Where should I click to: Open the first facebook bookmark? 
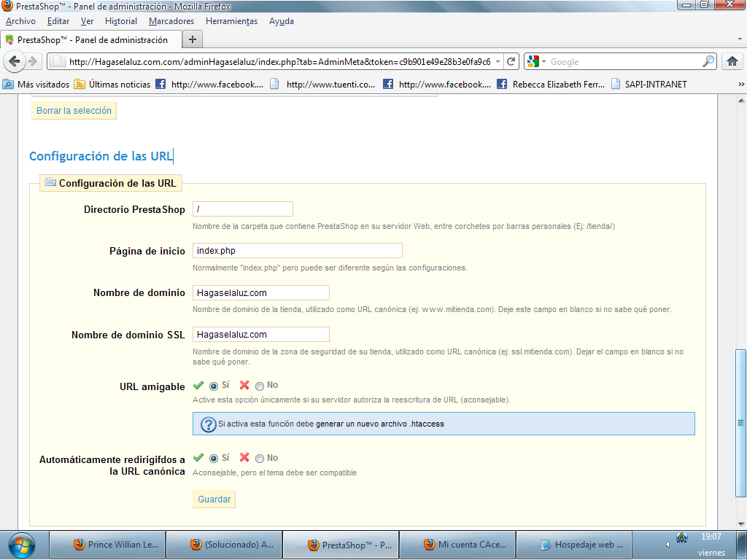point(209,85)
